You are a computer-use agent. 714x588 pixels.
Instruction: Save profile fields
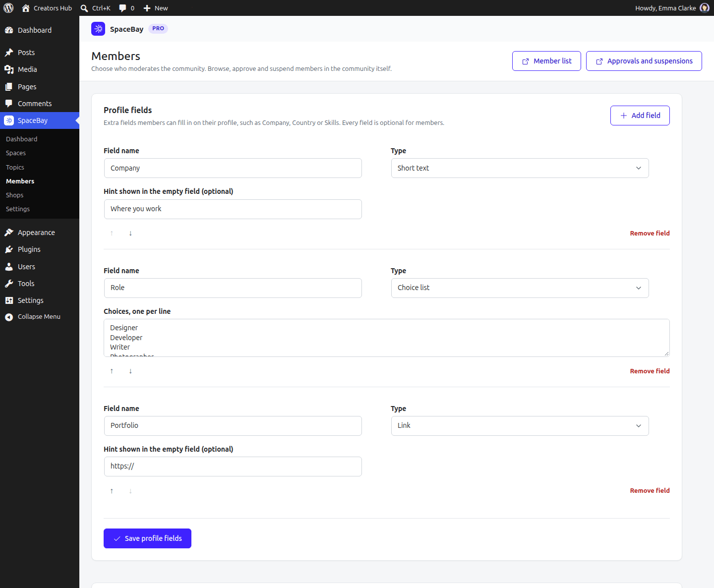click(147, 538)
